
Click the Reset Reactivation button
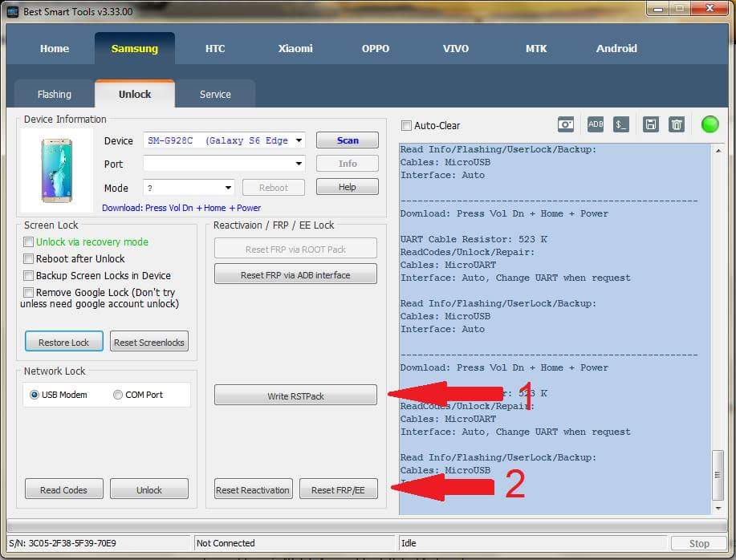(254, 489)
